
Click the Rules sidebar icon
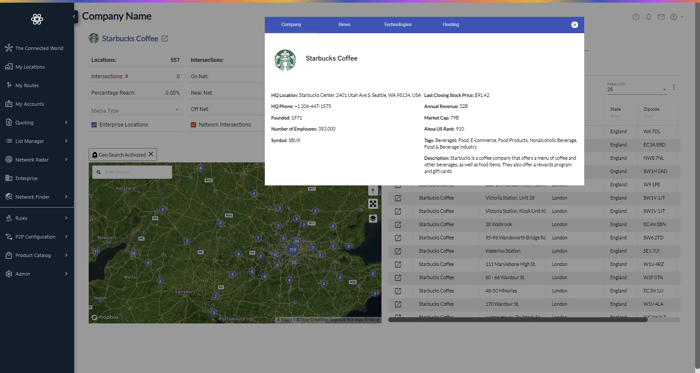[8, 218]
